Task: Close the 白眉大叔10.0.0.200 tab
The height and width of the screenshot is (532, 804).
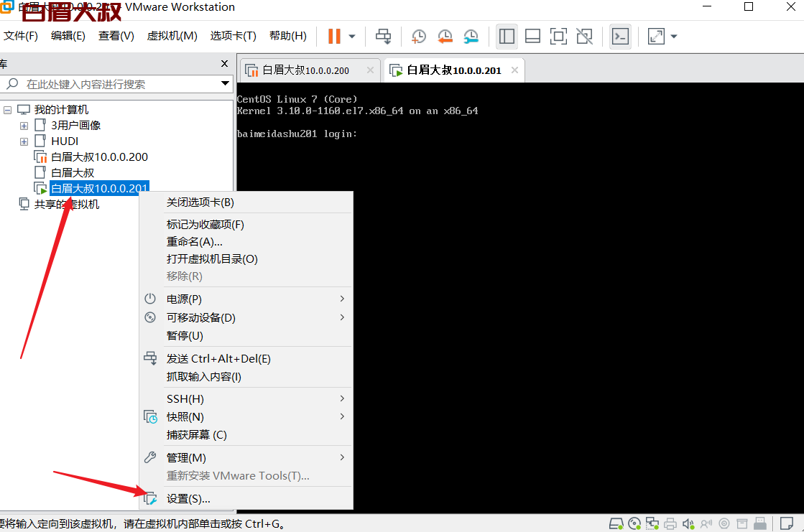Action: pyautogui.click(x=370, y=70)
